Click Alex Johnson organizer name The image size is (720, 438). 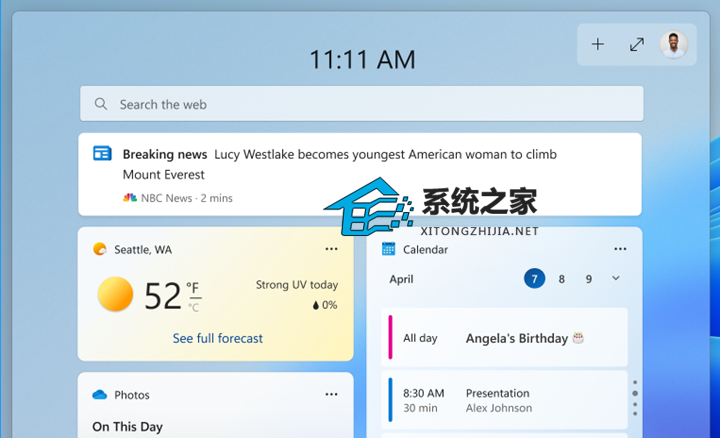point(499,408)
